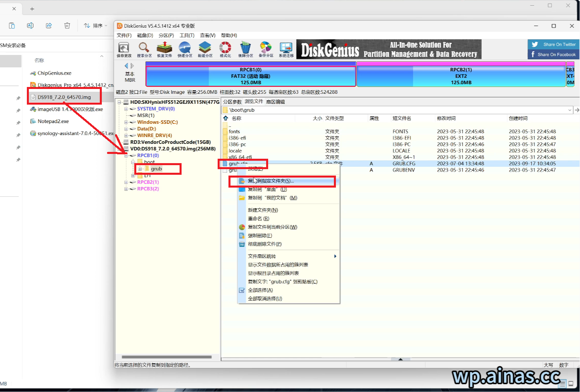The width and height of the screenshot is (580, 392).
Task: Click the 保存更改 (save changes) toolbar icon
Action: [124, 49]
